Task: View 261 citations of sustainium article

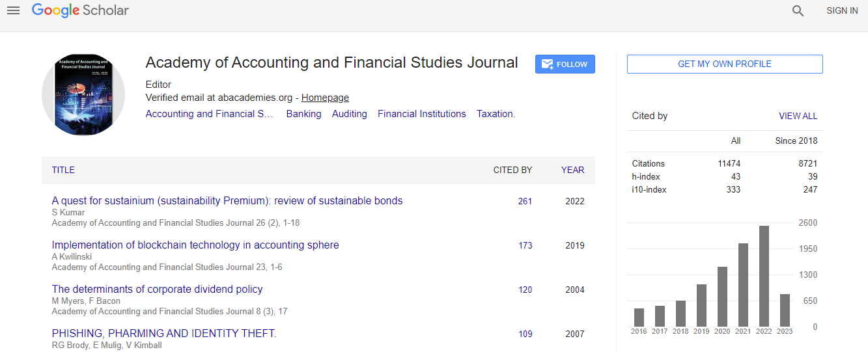Action: (x=525, y=201)
